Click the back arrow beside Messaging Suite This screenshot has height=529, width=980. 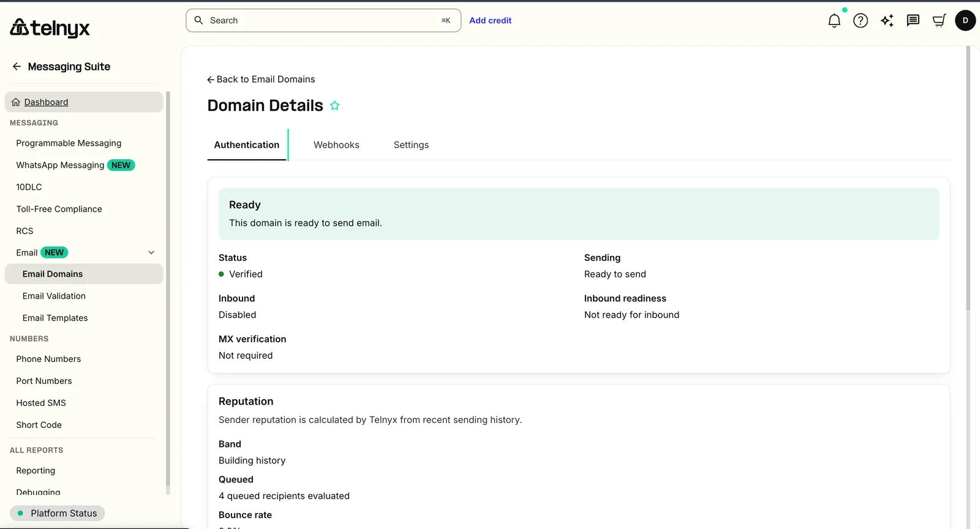(17, 66)
